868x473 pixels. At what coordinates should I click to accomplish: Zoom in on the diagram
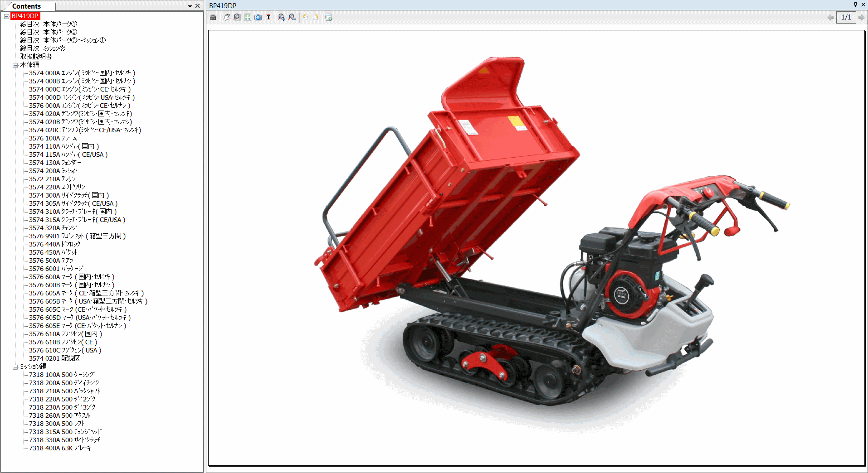[281, 17]
